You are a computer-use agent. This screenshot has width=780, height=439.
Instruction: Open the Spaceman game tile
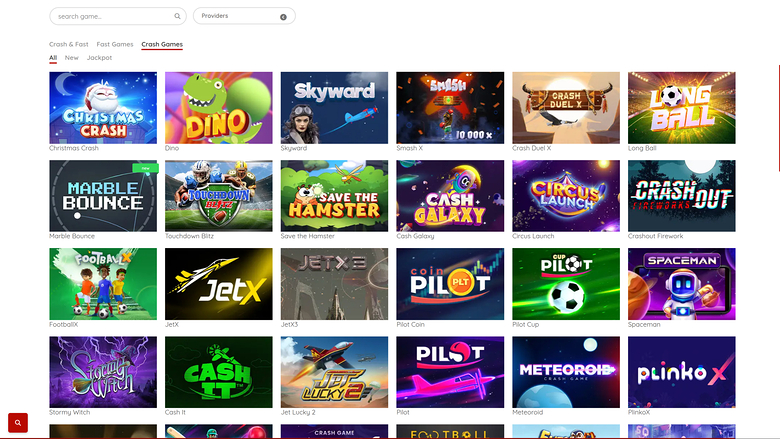(682, 284)
